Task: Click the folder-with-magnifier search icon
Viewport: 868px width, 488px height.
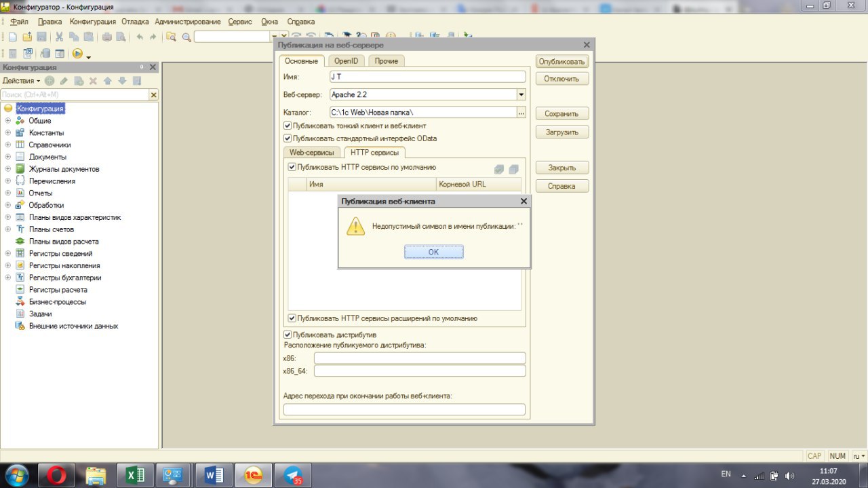Action: (171, 37)
